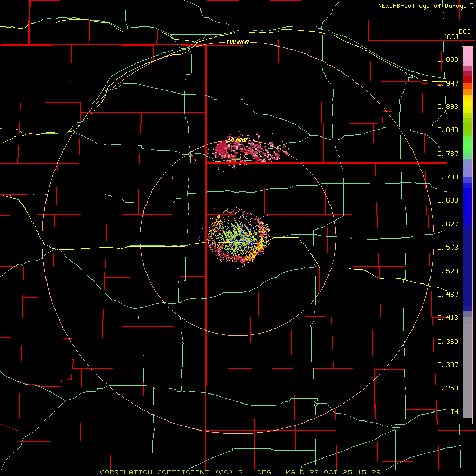Click the 50 NMI range ring label
The height and width of the screenshot is (476, 476).
tap(237, 140)
